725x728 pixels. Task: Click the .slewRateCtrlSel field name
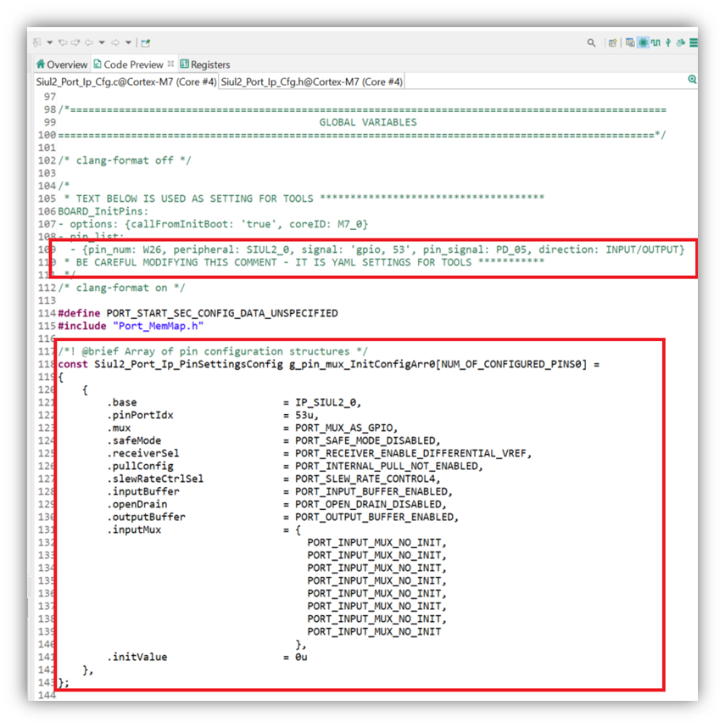click(x=155, y=479)
